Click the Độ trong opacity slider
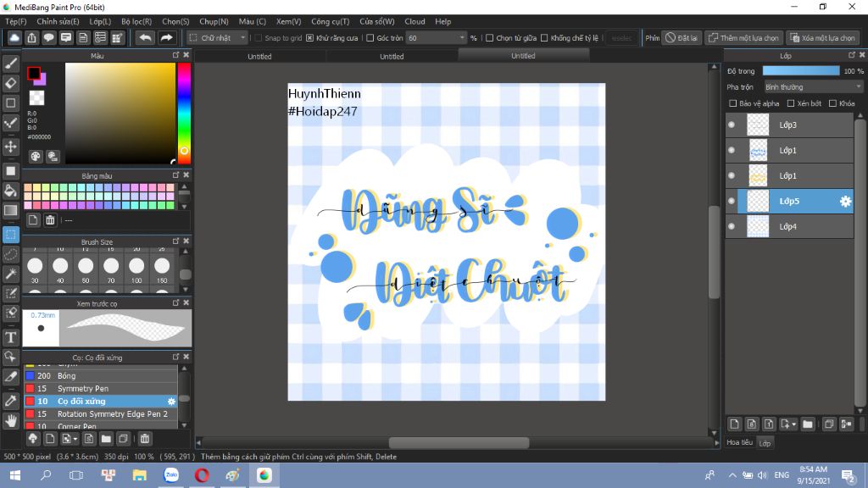This screenshot has height=488, width=868. tap(801, 71)
